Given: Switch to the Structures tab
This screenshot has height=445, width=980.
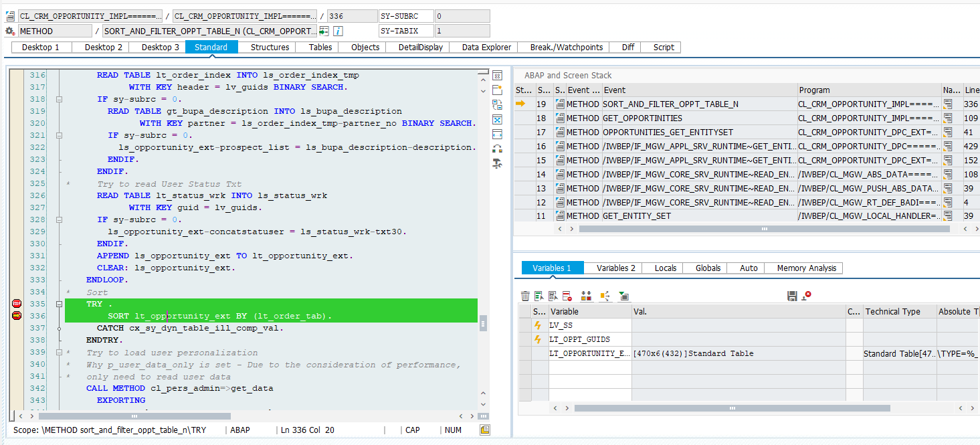Looking at the screenshot, I should click(x=270, y=47).
